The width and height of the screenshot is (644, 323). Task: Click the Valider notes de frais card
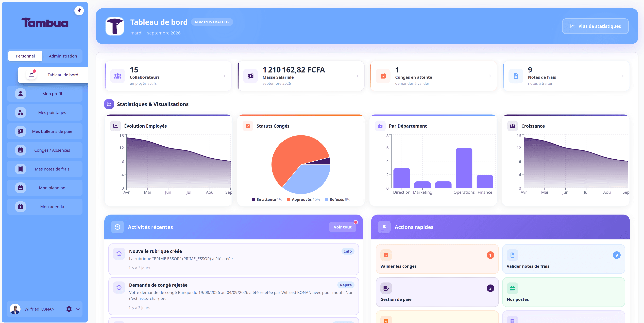tap(564, 259)
